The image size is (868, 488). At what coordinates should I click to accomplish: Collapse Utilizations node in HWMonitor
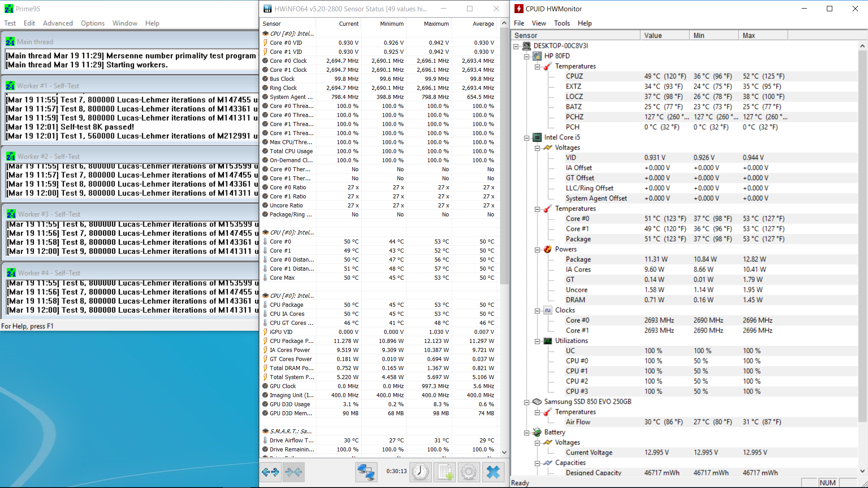click(538, 342)
